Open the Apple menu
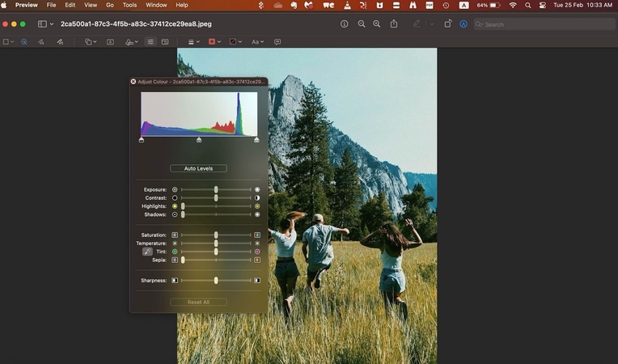The width and height of the screenshot is (618, 364). 4,5
